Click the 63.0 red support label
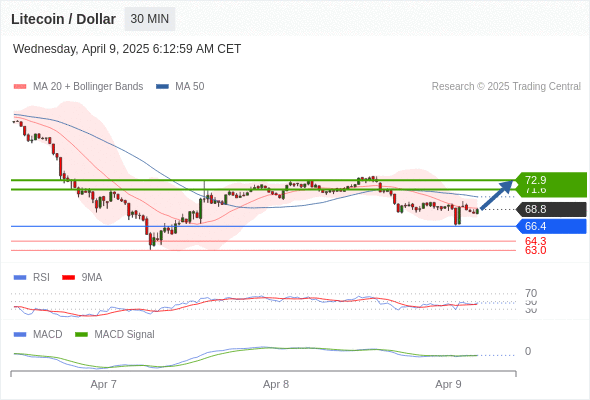Image resolution: width=590 pixels, height=400 pixels. pyautogui.click(x=535, y=250)
